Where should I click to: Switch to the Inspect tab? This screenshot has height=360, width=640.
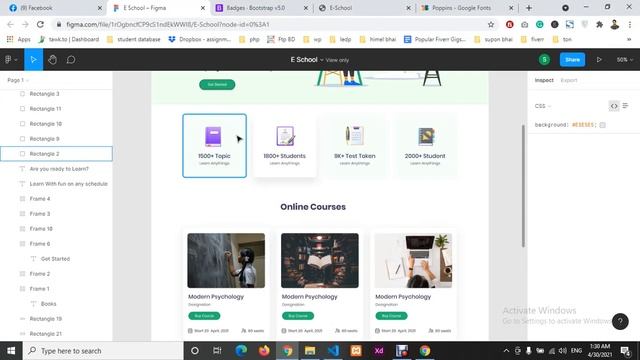544,80
